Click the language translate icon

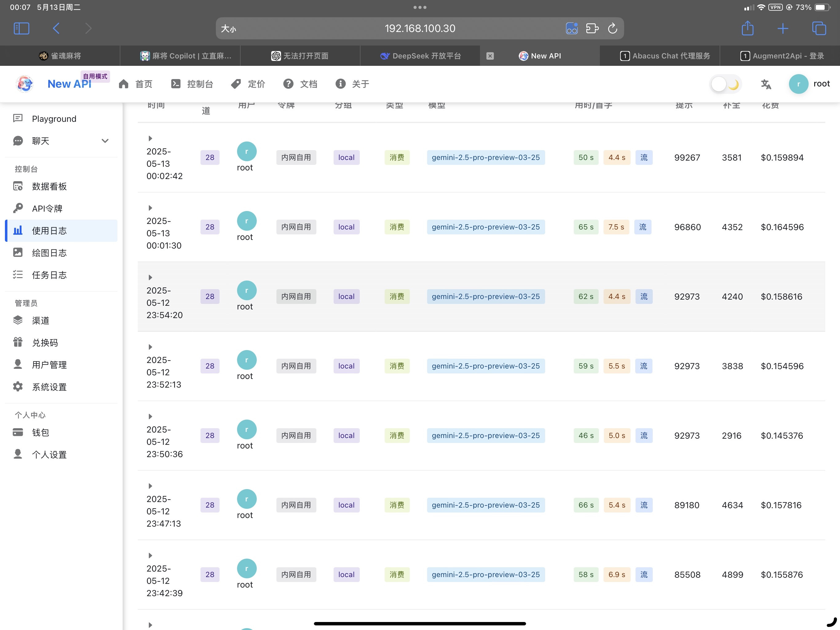tap(766, 84)
